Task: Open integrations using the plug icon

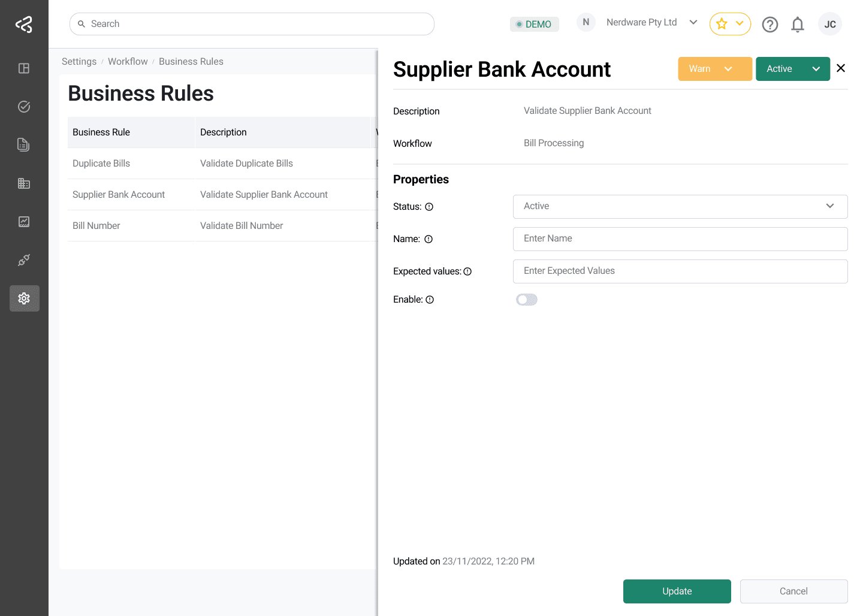Action: (24, 259)
